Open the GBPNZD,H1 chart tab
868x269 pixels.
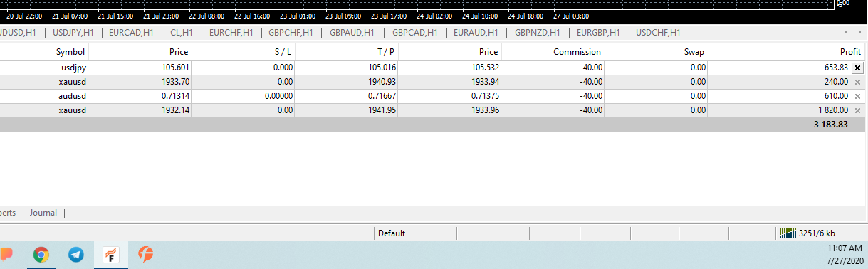tap(537, 32)
